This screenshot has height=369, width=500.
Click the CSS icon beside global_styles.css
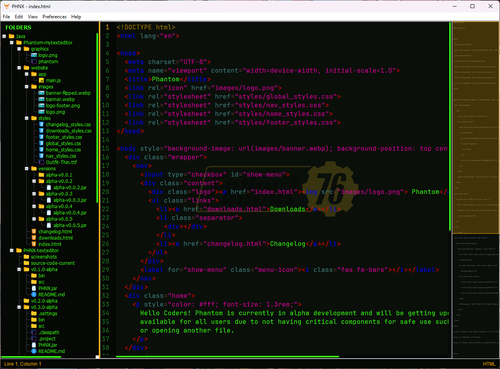pyautogui.click(x=41, y=143)
